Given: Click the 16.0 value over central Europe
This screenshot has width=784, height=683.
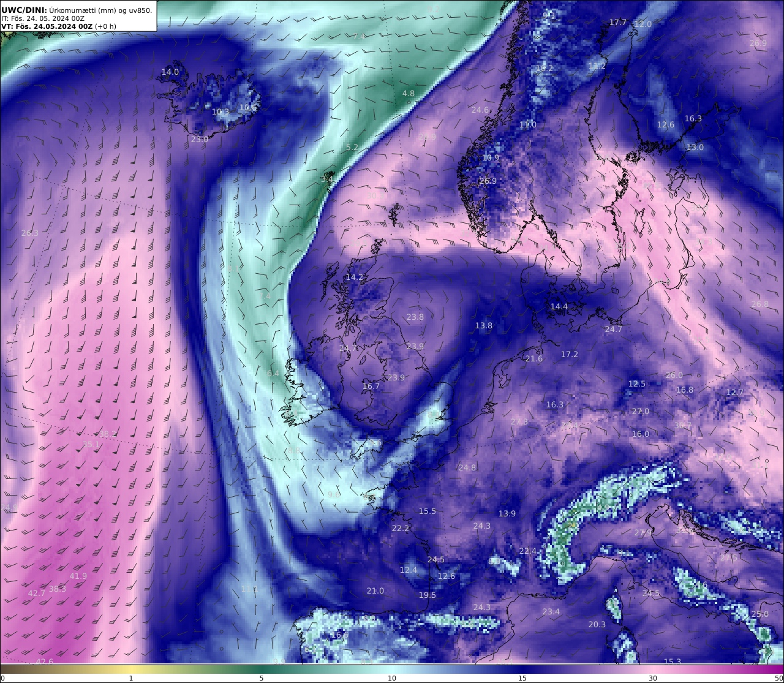Looking at the screenshot, I should (x=640, y=434).
